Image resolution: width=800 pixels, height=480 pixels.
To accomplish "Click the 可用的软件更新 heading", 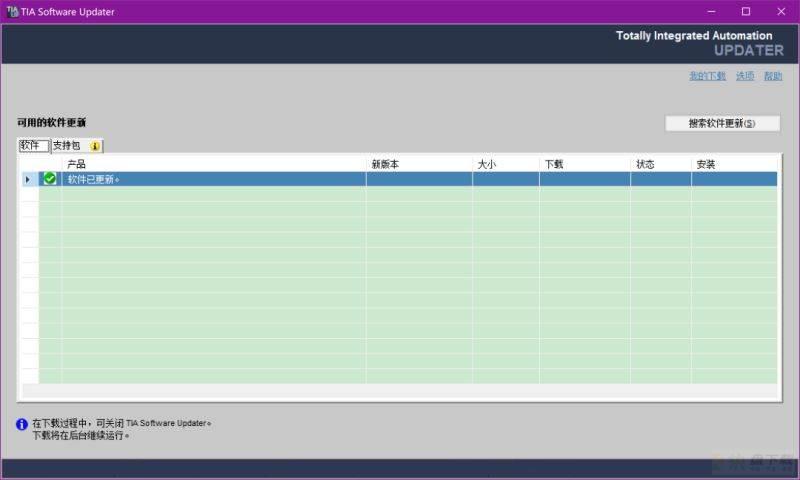I will (52, 122).
